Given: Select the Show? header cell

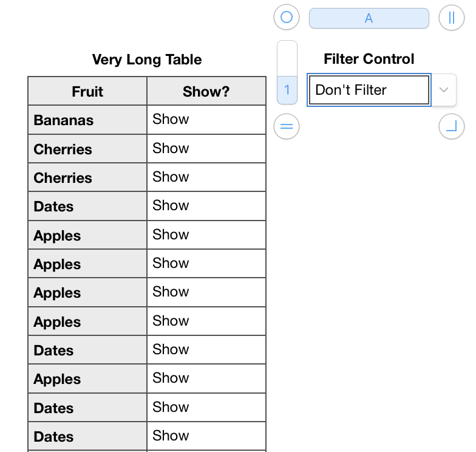Looking at the screenshot, I should pyautogui.click(x=206, y=91).
